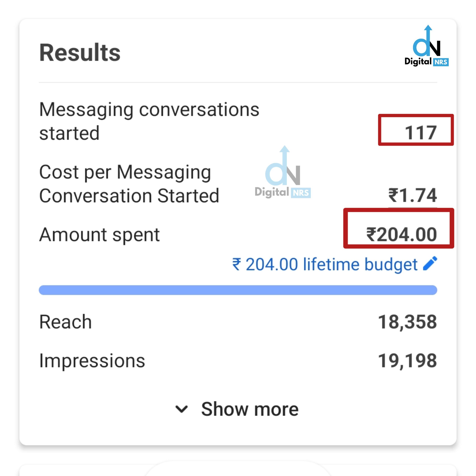The image size is (476, 476).
Task: Click the Cost per Messaging Conversation Started label
Action: click(129, 184)
